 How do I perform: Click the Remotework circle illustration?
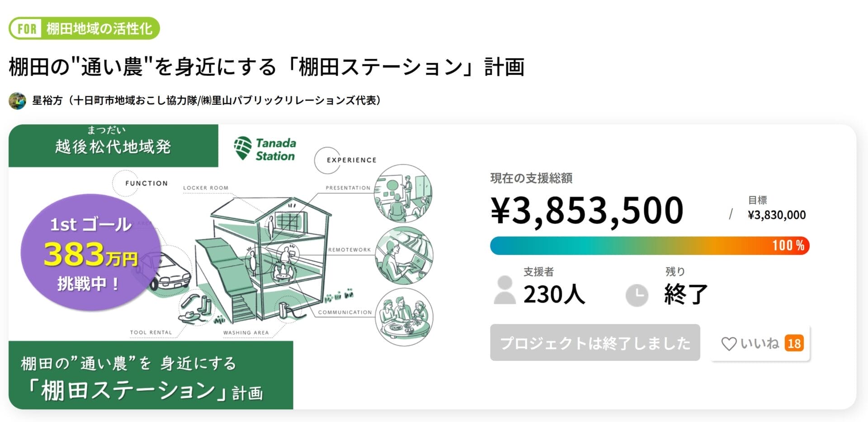(404, 256)
